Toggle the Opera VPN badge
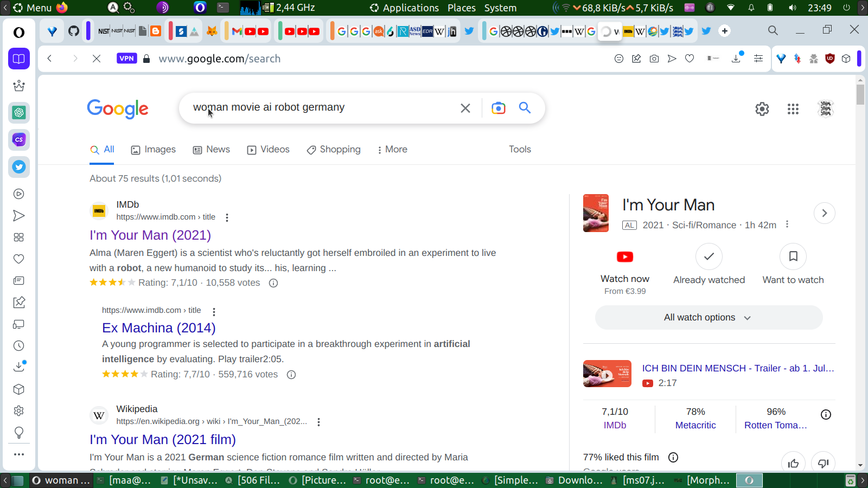The width and height of the screenshot is (868, 488). point(126,59)
